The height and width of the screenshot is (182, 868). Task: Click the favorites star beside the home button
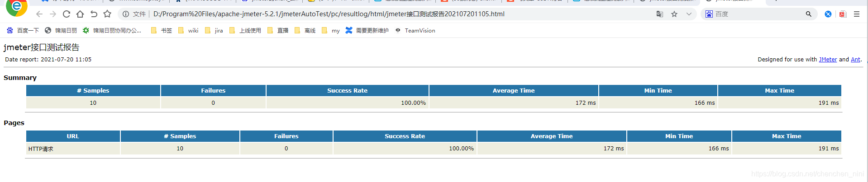coord(107,14)
